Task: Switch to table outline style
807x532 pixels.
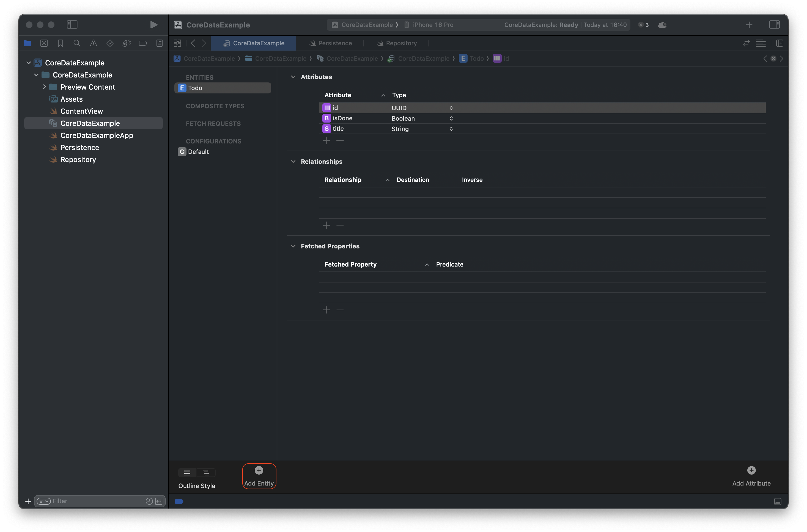Action: pyautogui.click(x=187, y=472)
